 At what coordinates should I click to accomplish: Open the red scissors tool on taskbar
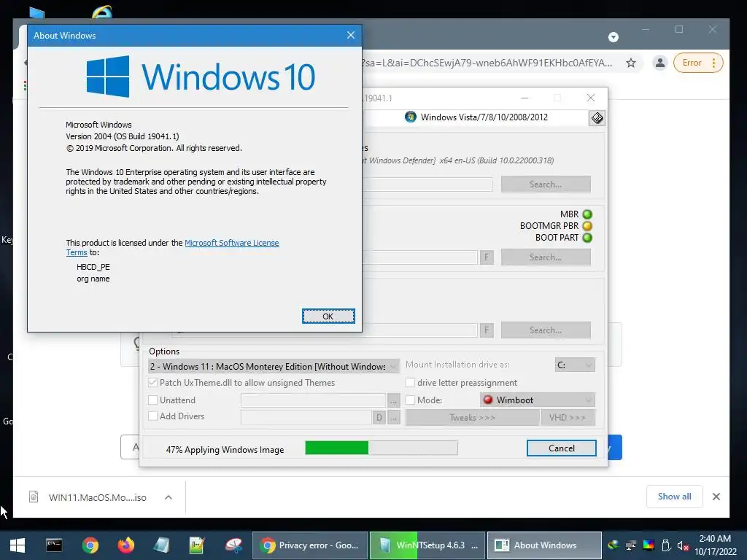click(233, 545)
